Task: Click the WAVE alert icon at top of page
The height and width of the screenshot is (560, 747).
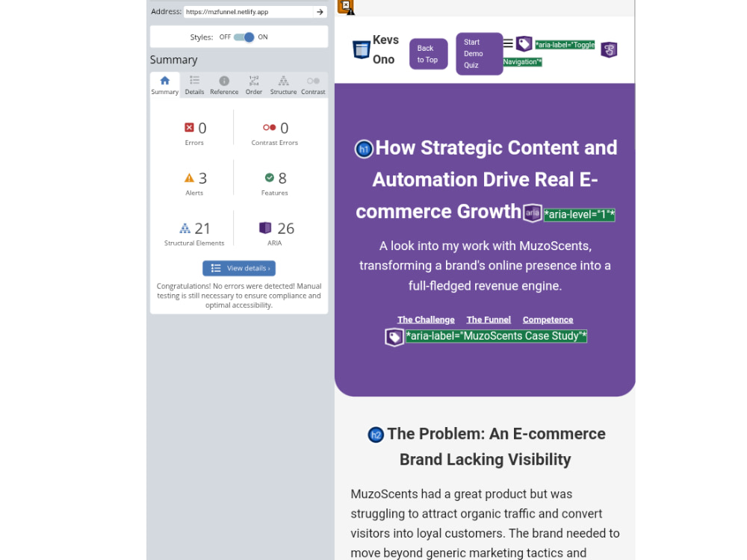Action: coord(346,7)
